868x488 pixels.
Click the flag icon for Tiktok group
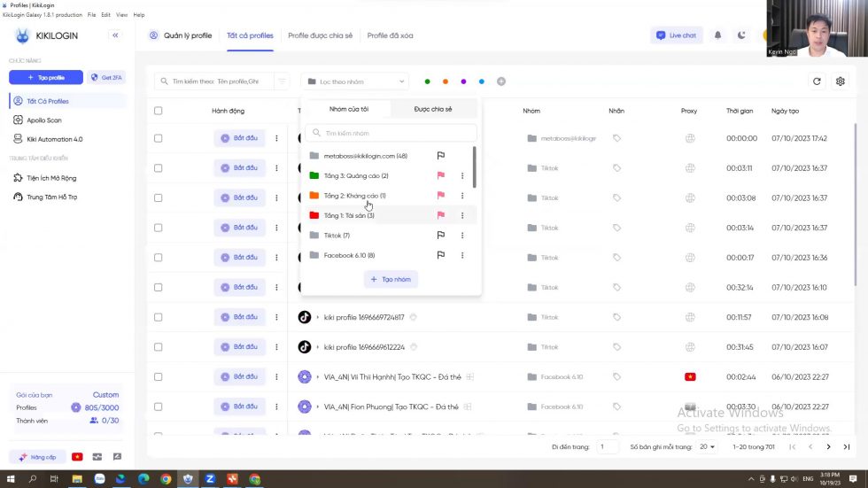pos(440,236)
